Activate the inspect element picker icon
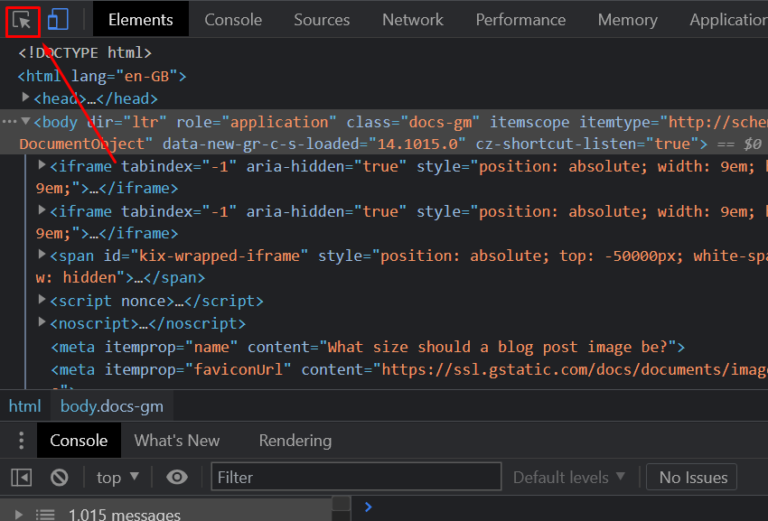 tap(22, 20)
